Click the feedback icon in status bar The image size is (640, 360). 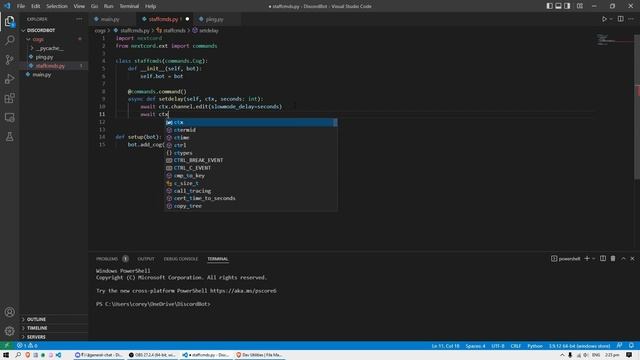pyautogui.click(x=620, y=346)
